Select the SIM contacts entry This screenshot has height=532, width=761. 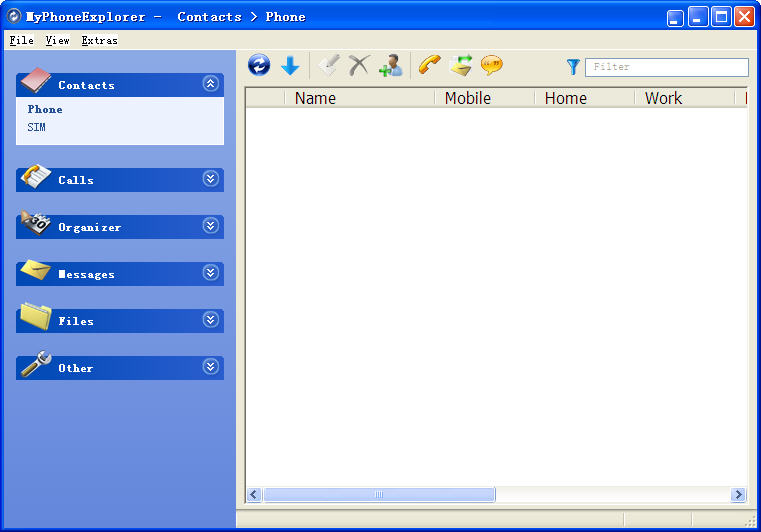tap(37, 127)
